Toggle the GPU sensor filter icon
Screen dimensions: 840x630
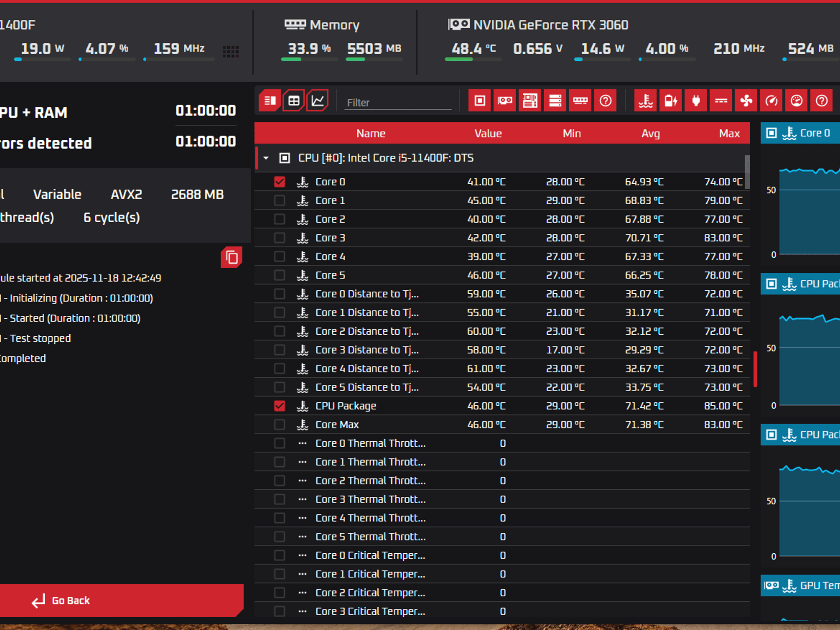[x=505, y=100]
